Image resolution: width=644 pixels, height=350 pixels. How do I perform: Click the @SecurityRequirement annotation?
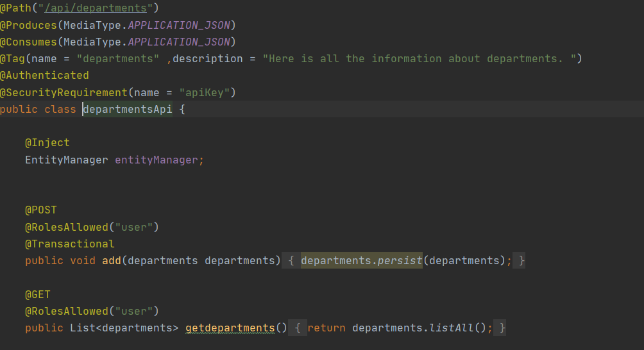click(x=64, y=93)
